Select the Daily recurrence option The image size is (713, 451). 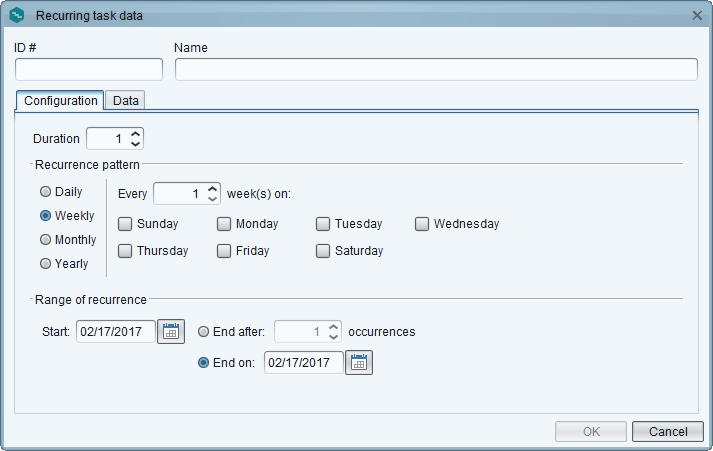(45, 192)
